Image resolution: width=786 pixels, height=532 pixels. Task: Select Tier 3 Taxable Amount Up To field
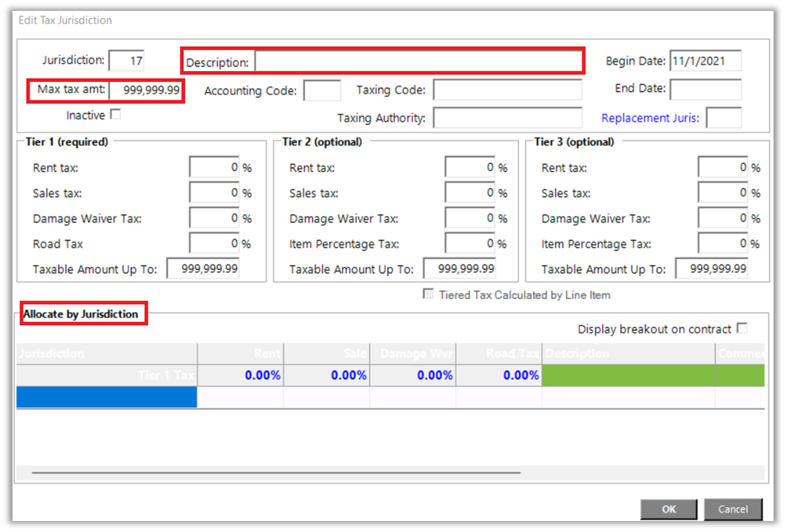pos(711,269)
